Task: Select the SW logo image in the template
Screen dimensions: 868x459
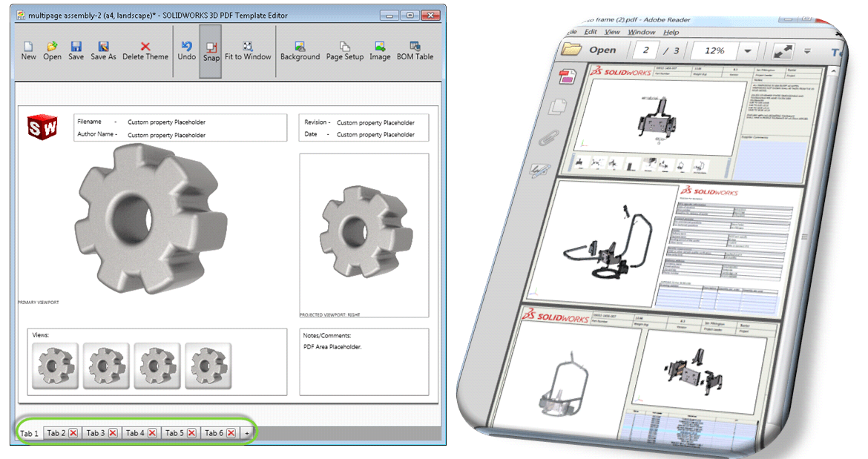Action: click(42, 128)
